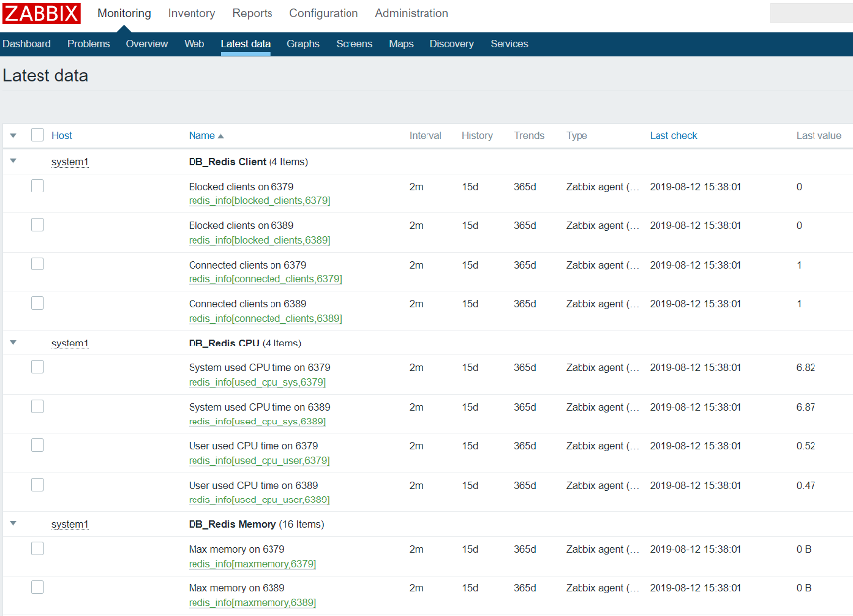Check Blocked clients on 6379 item
Screen dimensions: 853x616
38,186
